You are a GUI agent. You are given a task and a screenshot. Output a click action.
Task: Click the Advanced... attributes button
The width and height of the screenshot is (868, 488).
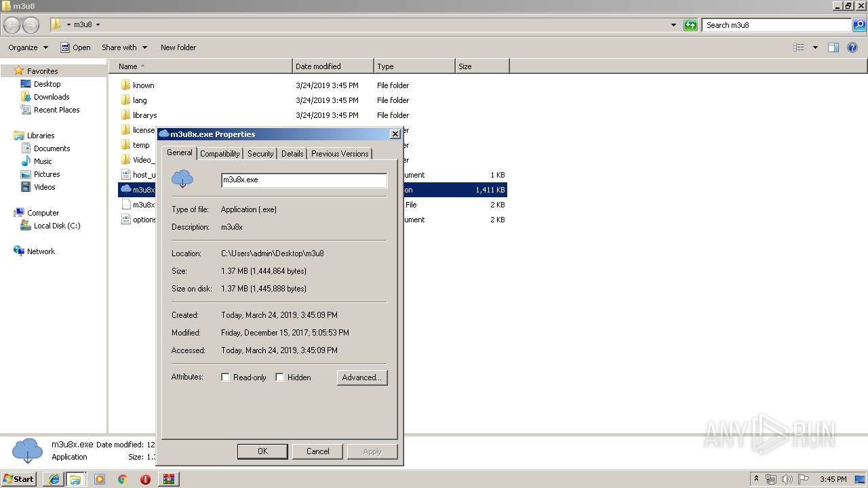[362, 378]
